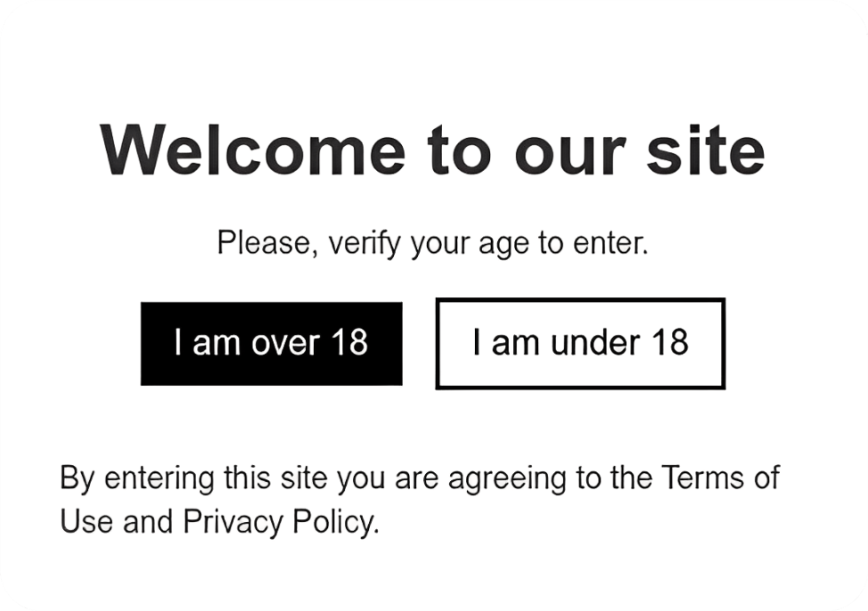Select the outlined under 18 option
This screenshot has height=611, width=868.
click(580, 343)
